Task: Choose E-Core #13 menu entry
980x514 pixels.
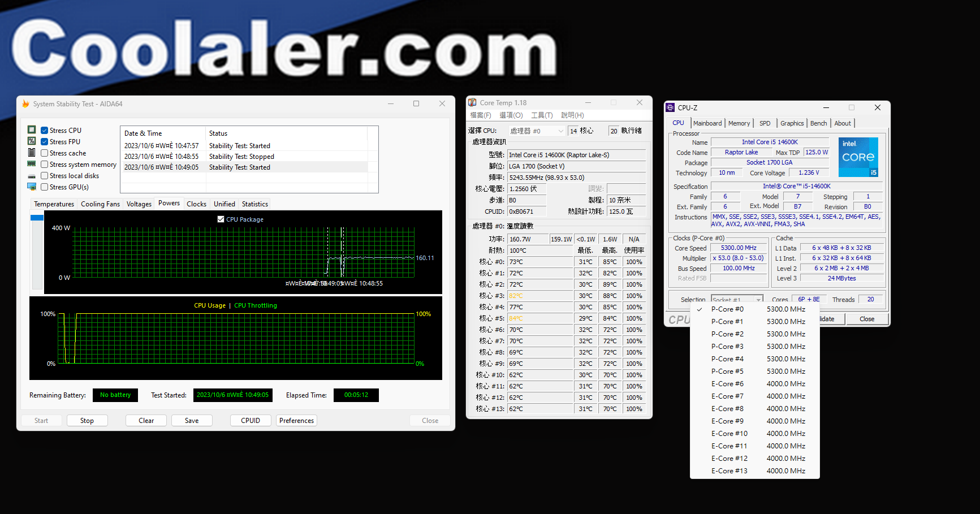Action: [755, 471]
